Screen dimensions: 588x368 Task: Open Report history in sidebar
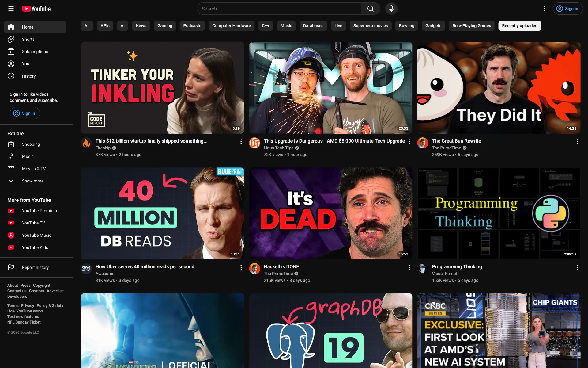tap(35, 267)
